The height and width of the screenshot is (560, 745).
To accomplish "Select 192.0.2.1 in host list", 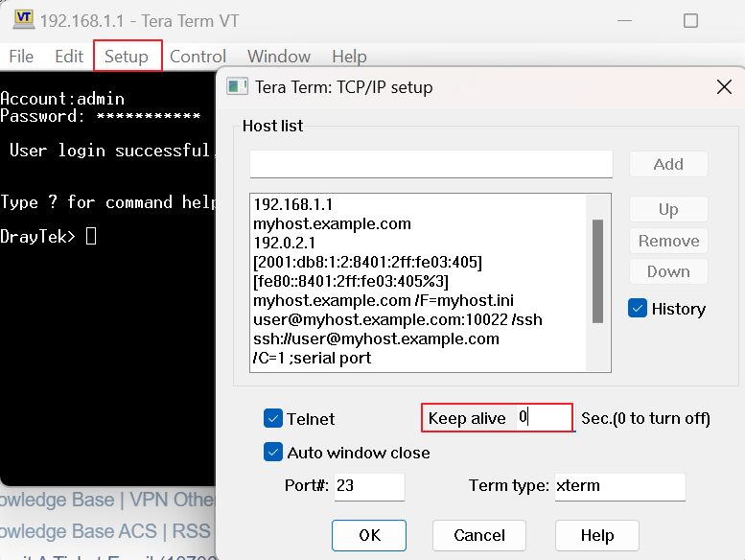I will pyautogui.click(x=285, y=243).
